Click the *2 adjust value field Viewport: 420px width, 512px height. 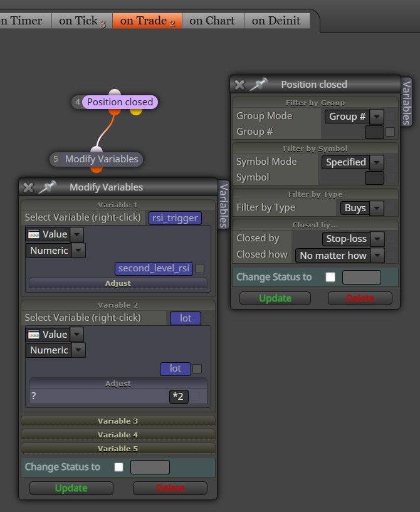[179, 397]
